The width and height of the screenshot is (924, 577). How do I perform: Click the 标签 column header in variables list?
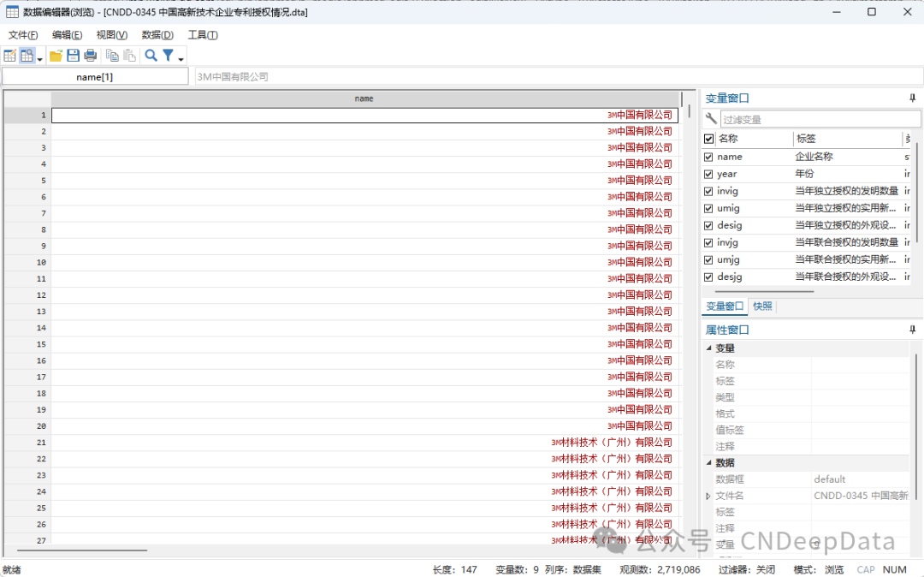pyautogui.click(x=847, y=139)
